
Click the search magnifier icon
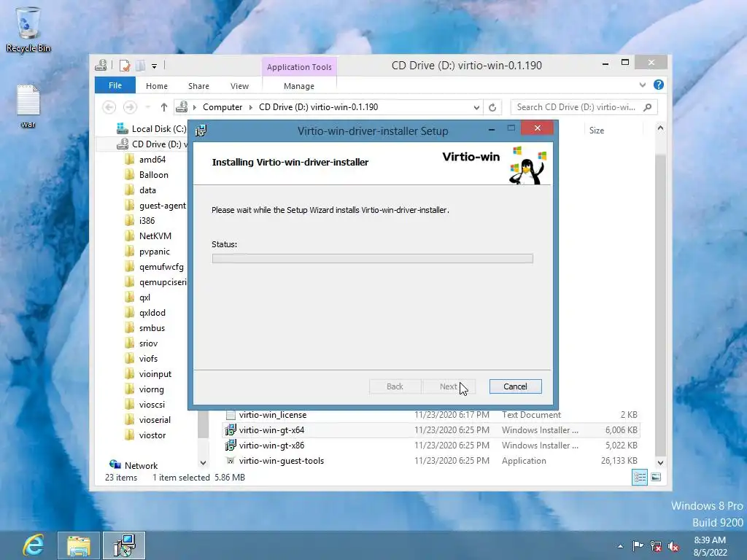[x=648, y=107]
